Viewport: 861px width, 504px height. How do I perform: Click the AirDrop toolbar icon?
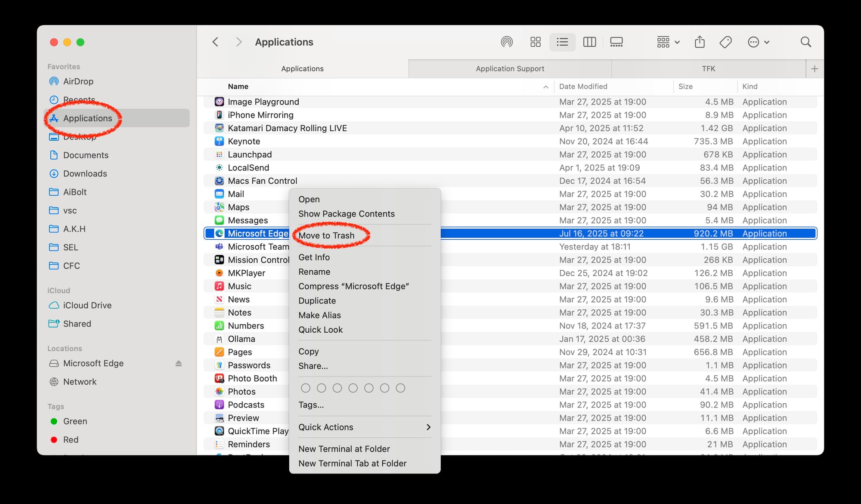pyautogui.click(x=507, y=42)
